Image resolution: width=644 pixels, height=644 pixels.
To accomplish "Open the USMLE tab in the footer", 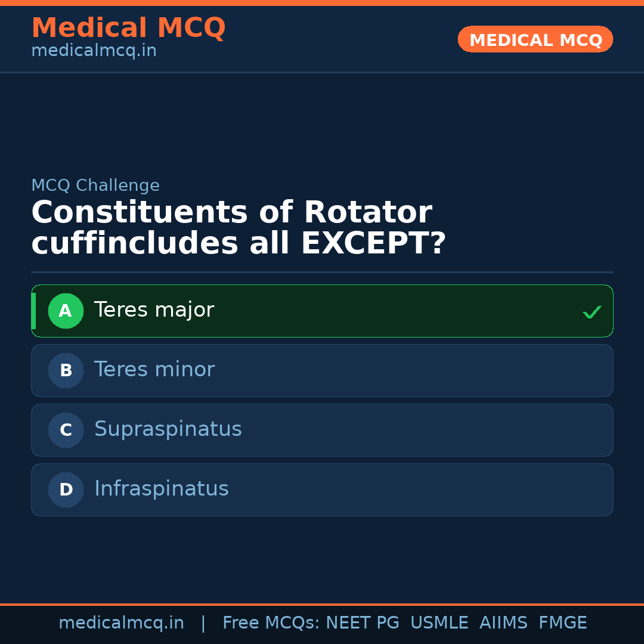I will pos(439,623).
